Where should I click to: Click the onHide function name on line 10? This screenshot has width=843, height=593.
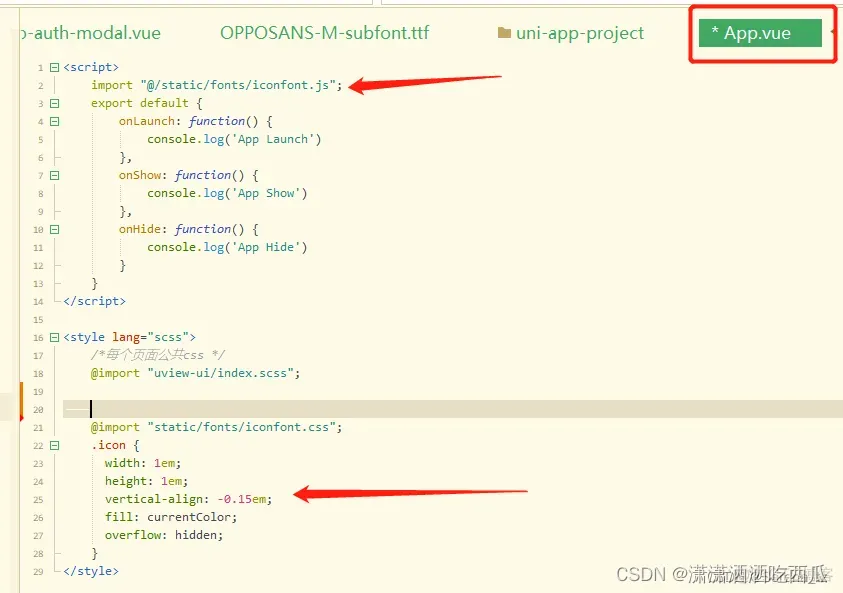[140, 230]
